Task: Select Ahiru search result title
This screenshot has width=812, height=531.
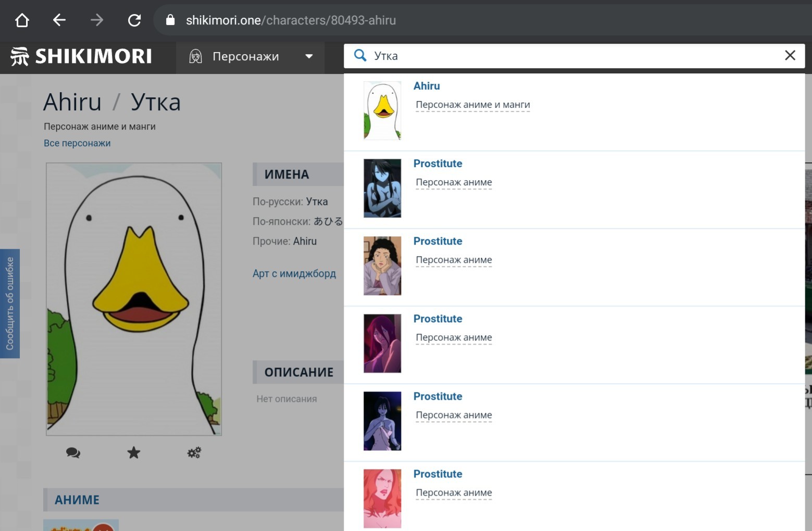Action: 427,86
